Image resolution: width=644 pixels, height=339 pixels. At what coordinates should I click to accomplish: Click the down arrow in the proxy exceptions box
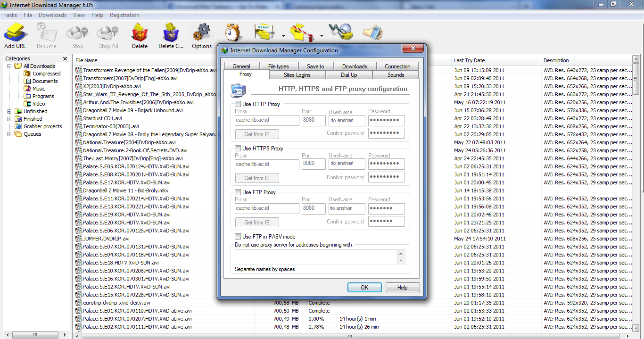click(401, 260)
